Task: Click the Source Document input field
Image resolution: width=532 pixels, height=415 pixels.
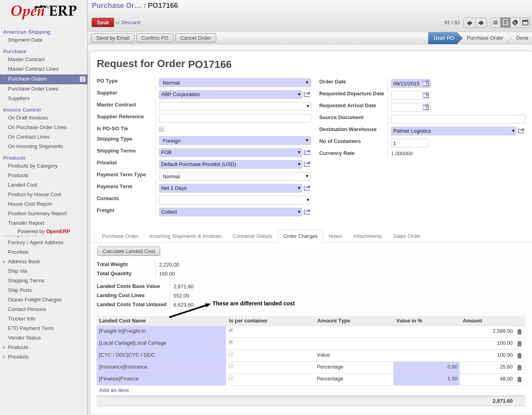Action: point(458,119)
